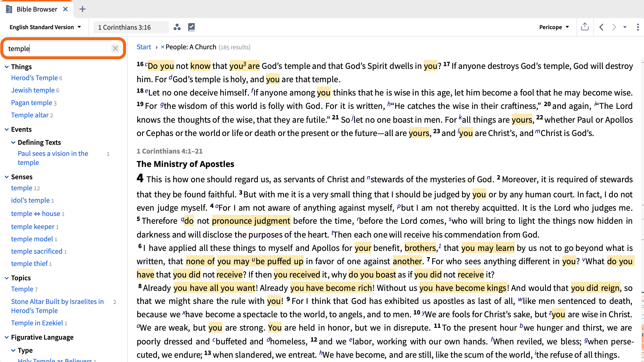
Task: Go forward with the right arrow
Action: (x=614, y=27)
